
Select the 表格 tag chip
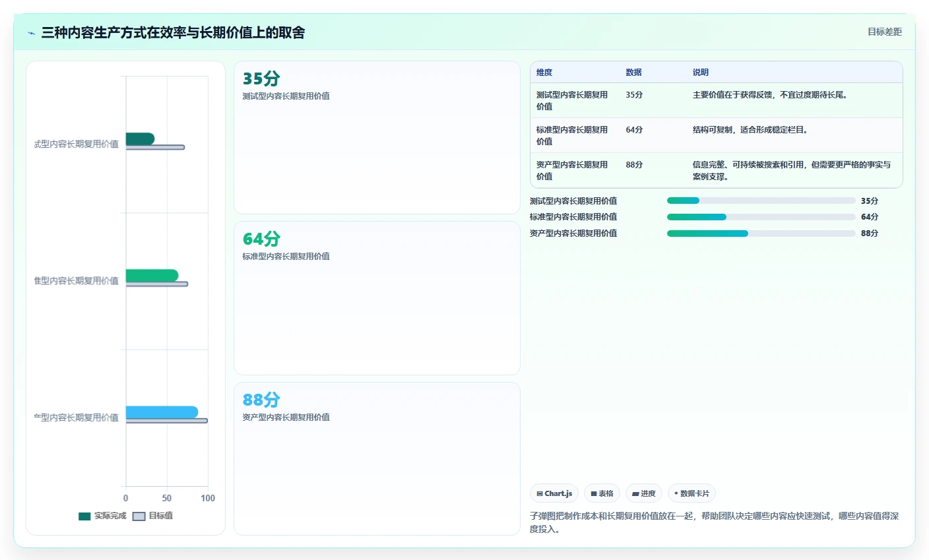pos(602,493)
